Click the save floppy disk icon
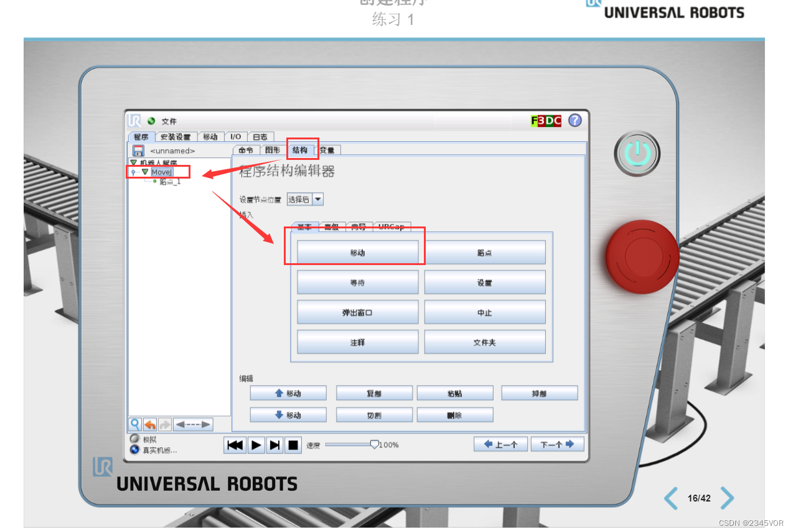This screenshot has width=793, height=532. coord(138,151)
